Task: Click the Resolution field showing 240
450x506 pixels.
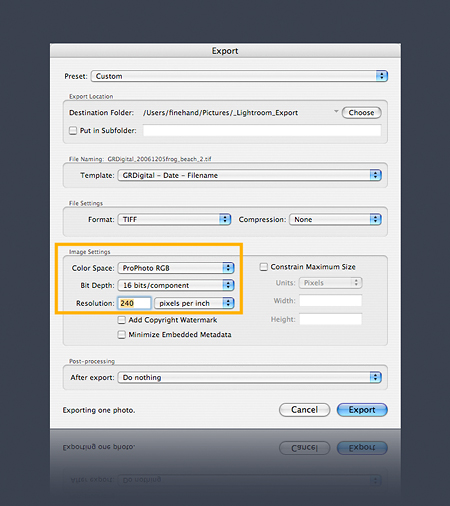Action: pos(134,303)
